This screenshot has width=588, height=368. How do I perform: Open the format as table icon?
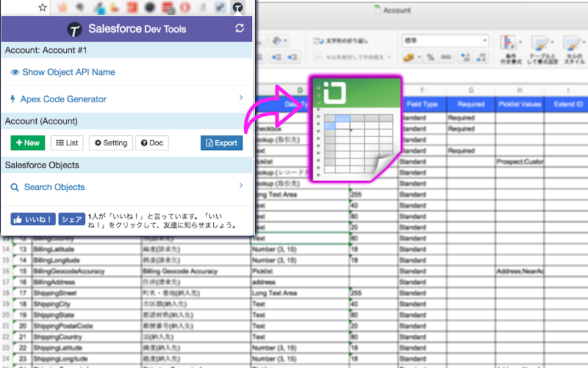[x=540, y=43]
